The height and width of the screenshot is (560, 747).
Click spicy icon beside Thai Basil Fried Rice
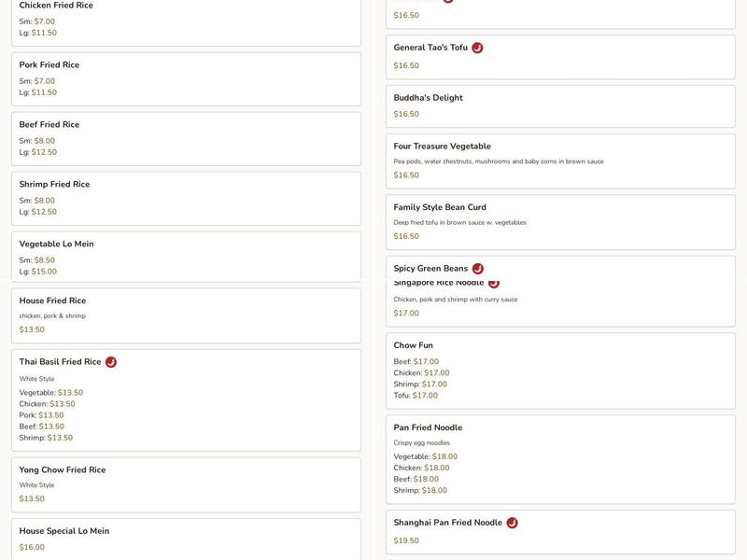pos(110,362)
